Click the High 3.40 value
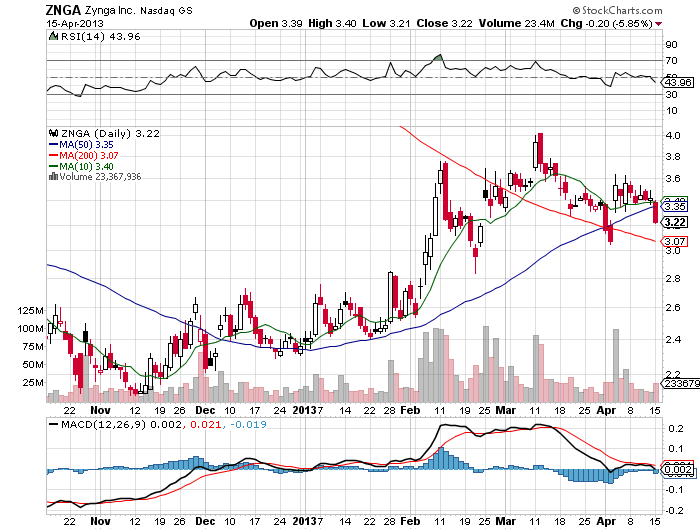Image resolution: width=700 pixels, height=530 pixels. point(332,23)
